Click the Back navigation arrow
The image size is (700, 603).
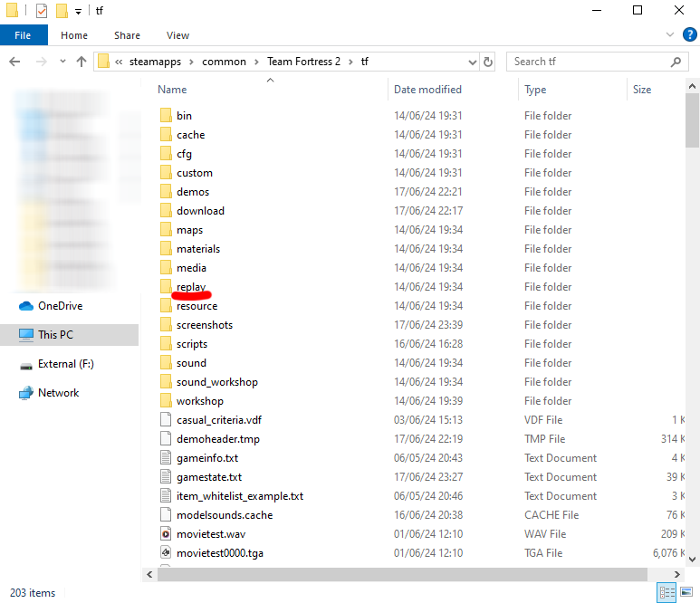coord(14,62)
